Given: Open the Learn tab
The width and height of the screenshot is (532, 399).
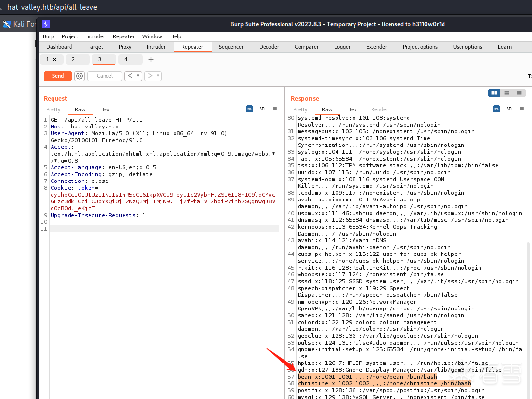Looking at the screenshot, I should pos(504,47).
